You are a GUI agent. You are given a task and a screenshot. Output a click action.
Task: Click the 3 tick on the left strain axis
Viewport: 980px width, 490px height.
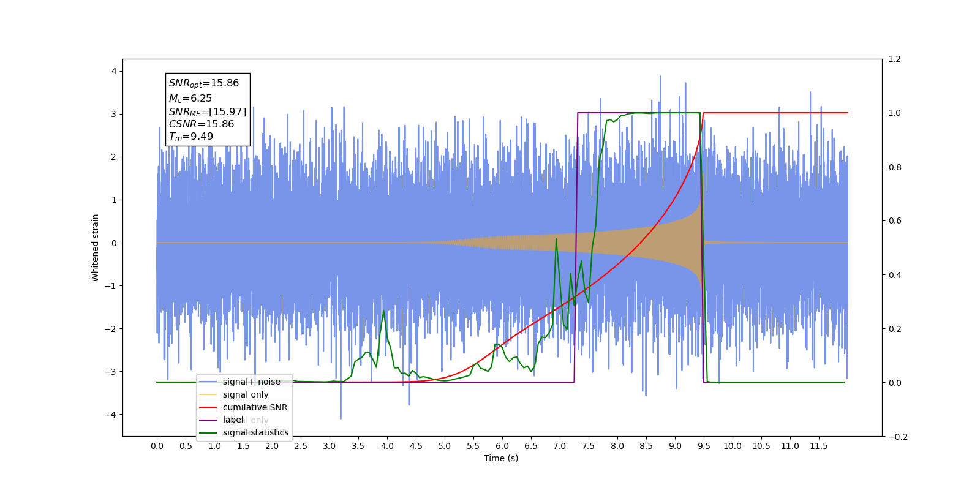coord(114,114)
